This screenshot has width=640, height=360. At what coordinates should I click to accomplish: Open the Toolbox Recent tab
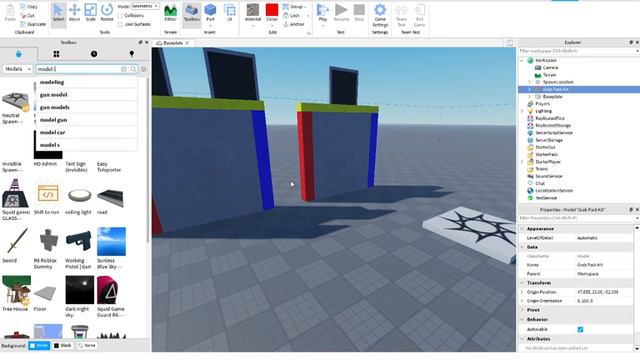(x=94, y=54)
